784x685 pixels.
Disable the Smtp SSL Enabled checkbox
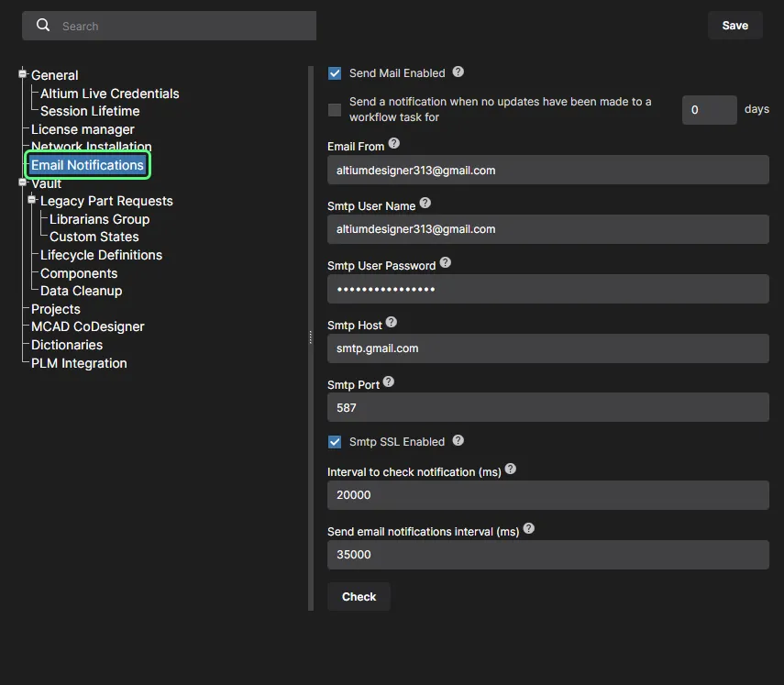335,442
